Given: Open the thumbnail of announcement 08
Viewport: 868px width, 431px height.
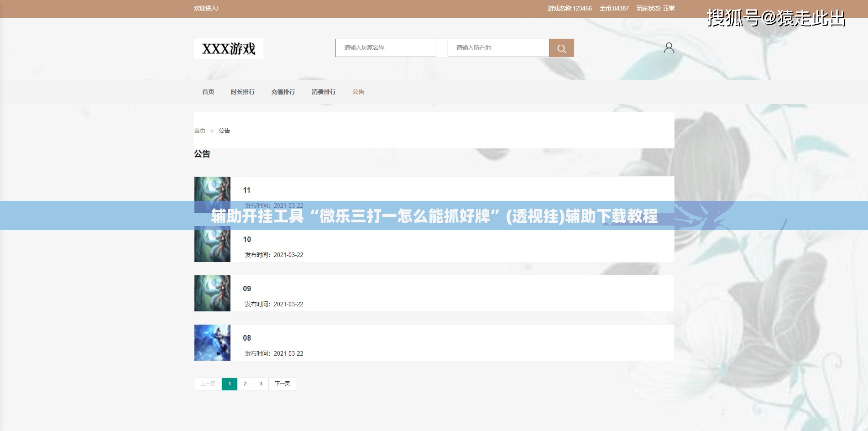Looking at the screenshot, I should point(212,342).
